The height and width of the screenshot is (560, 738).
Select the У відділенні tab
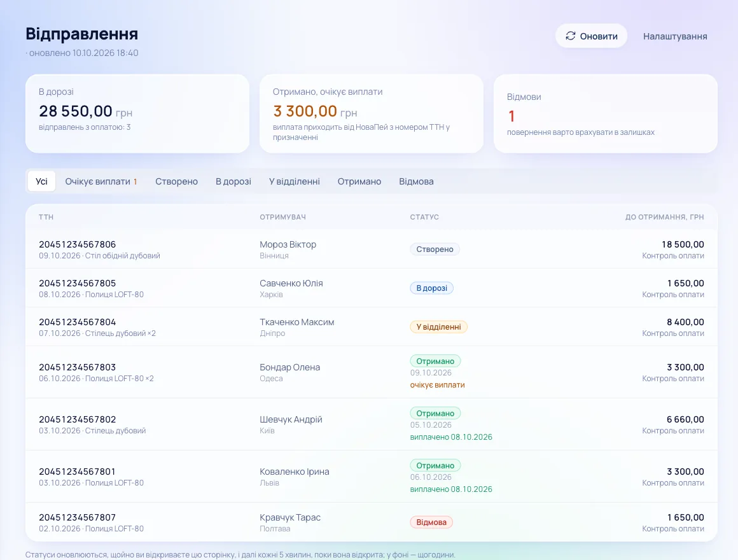294,181
